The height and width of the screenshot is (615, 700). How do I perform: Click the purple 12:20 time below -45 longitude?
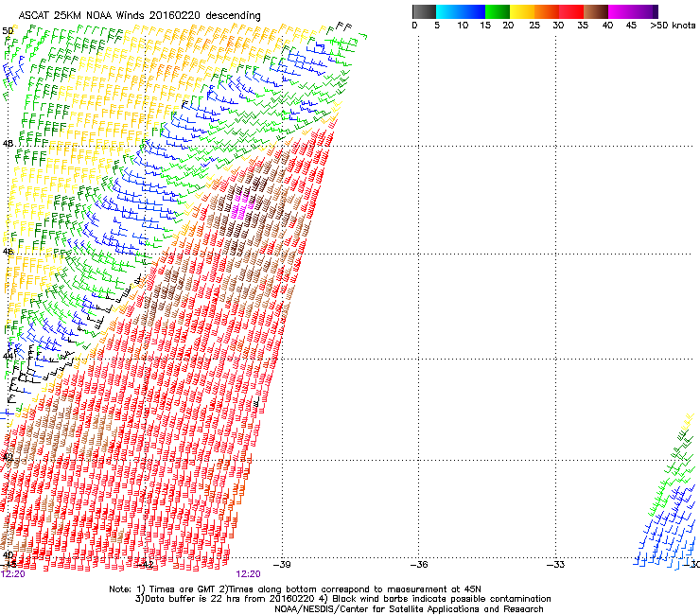pyautogui.click(x=13, y=574)
